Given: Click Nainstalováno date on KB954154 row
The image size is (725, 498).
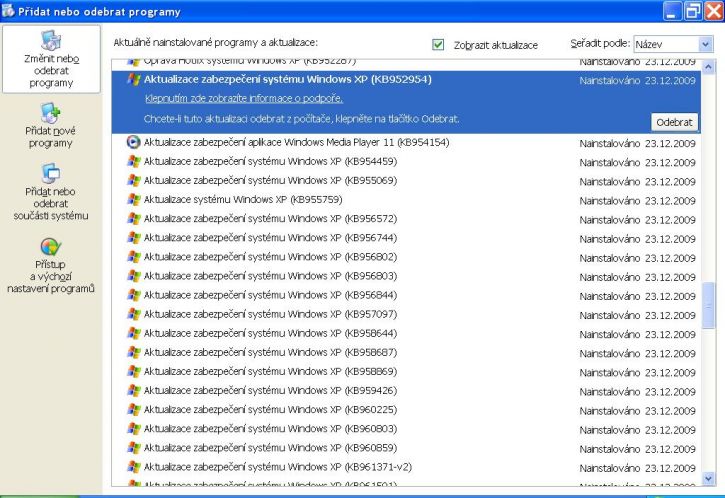Looking at the screenshot, I should tap(638, 143).
